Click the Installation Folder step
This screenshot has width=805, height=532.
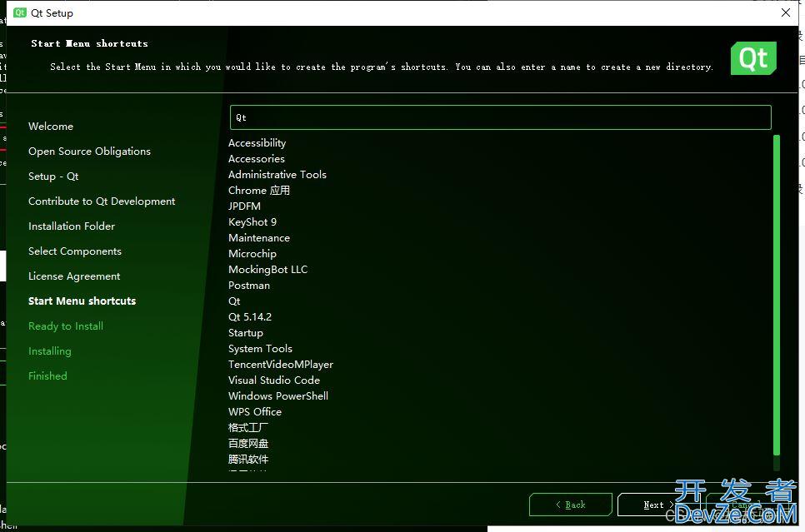pyautogui.click(x=72, y=226)
